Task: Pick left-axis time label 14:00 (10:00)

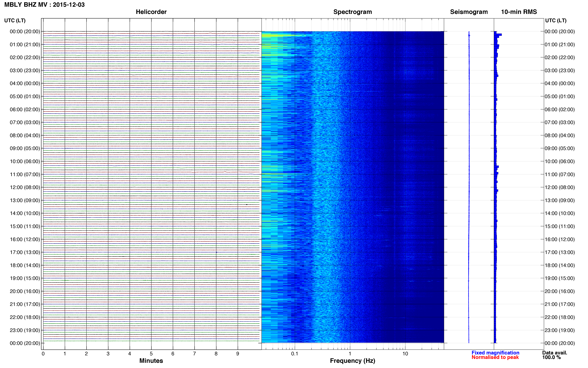Action: [x=25, y=213]
